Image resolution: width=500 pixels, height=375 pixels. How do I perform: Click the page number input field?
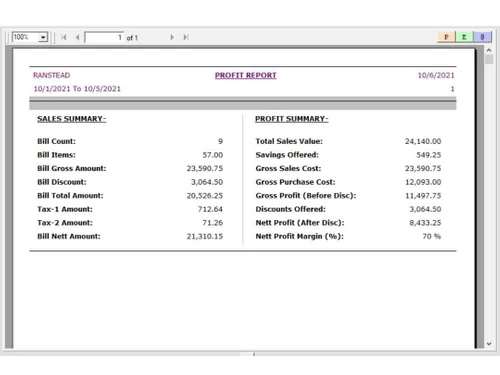point(104,37)
